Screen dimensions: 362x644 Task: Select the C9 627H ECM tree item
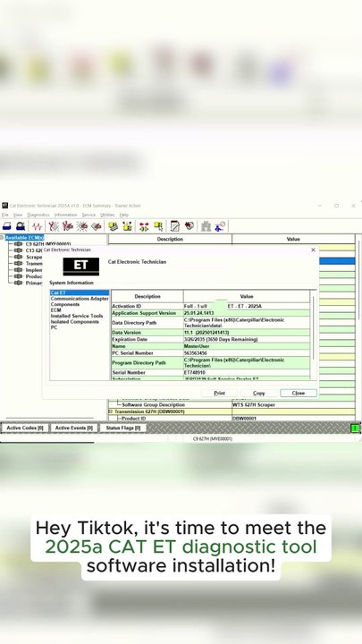(x=48, y=244)
